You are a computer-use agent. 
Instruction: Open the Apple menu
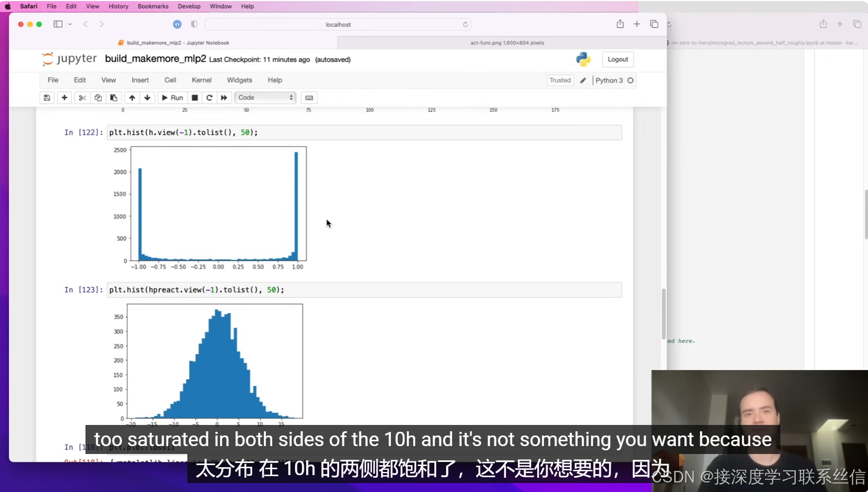click(x=8, y=6)
